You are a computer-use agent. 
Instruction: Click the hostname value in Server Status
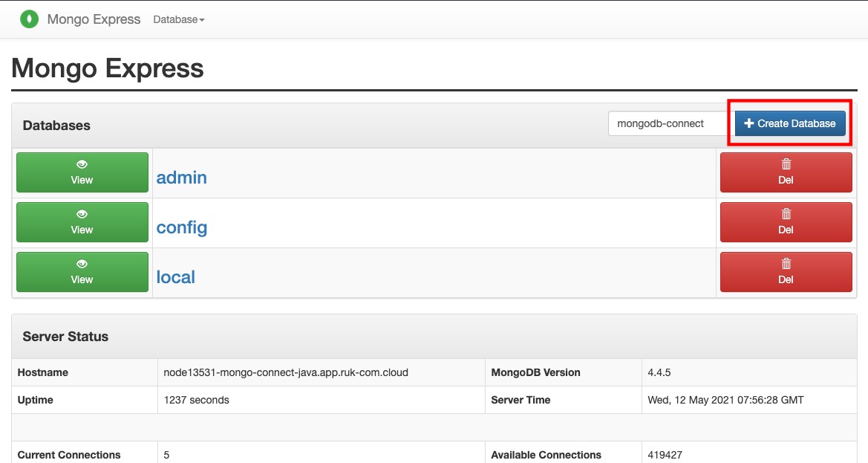pos(286,373)
